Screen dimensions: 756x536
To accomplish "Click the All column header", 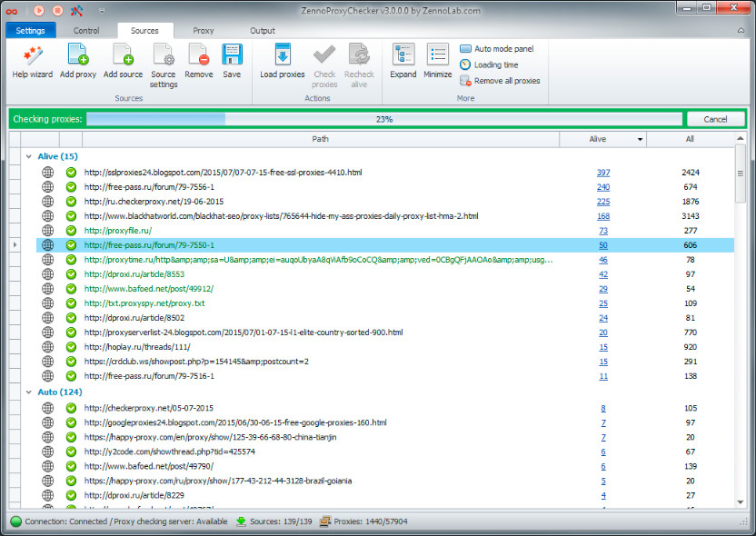I will click(x=690, y=139).
